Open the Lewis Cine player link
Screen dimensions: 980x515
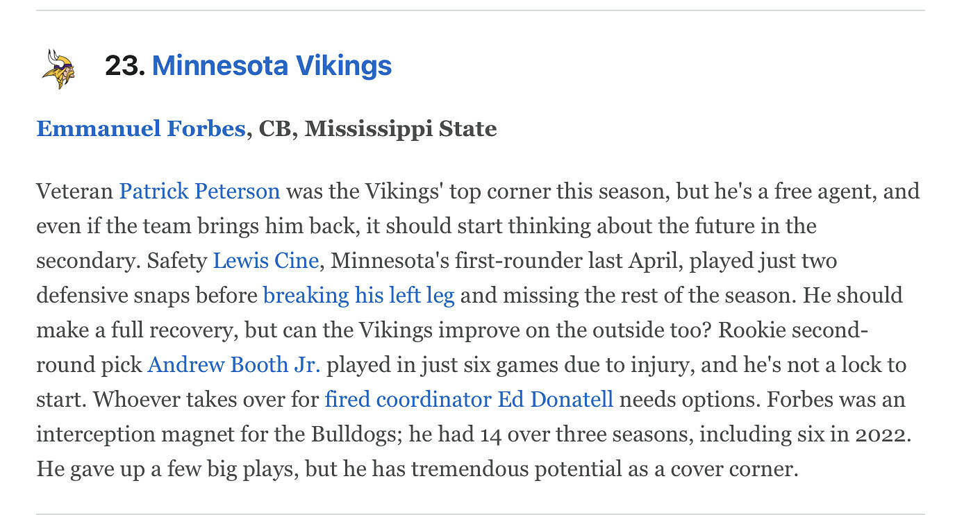265,261
